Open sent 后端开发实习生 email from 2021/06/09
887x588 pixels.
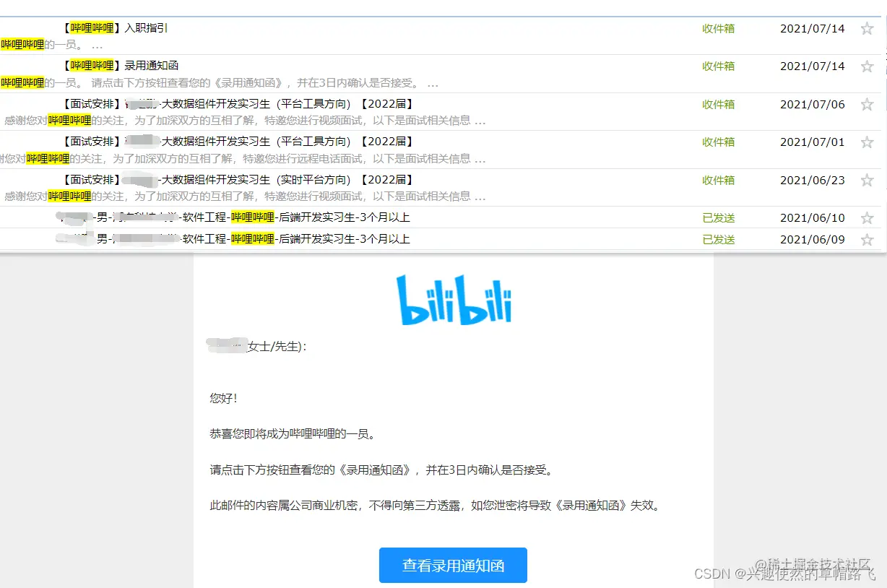tap(233, 239)
